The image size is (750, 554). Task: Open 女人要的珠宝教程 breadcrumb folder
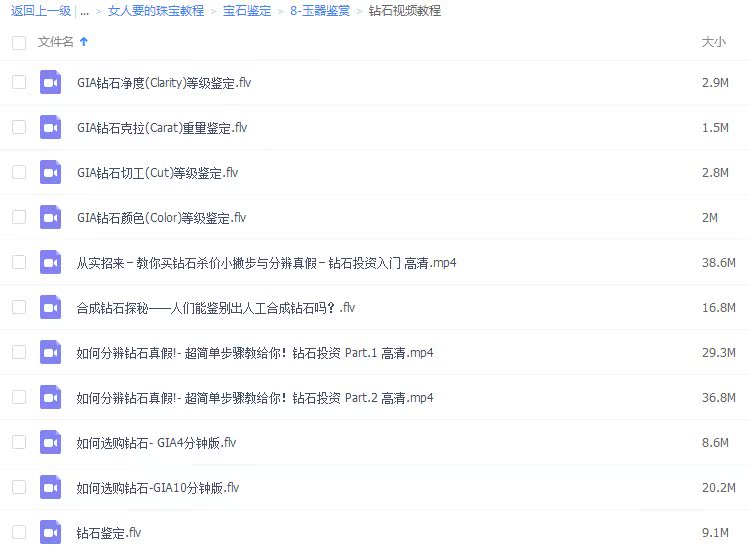pos(156,11)
